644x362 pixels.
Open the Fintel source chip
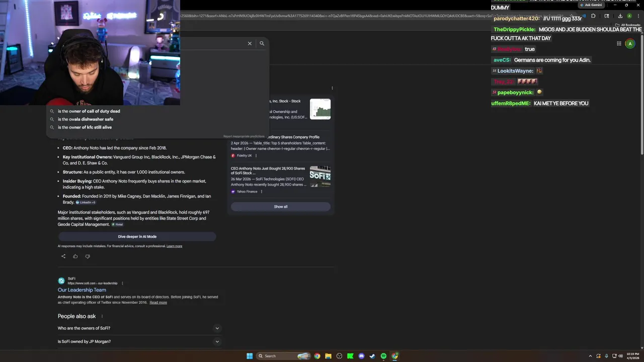click(x=117, y=224)
